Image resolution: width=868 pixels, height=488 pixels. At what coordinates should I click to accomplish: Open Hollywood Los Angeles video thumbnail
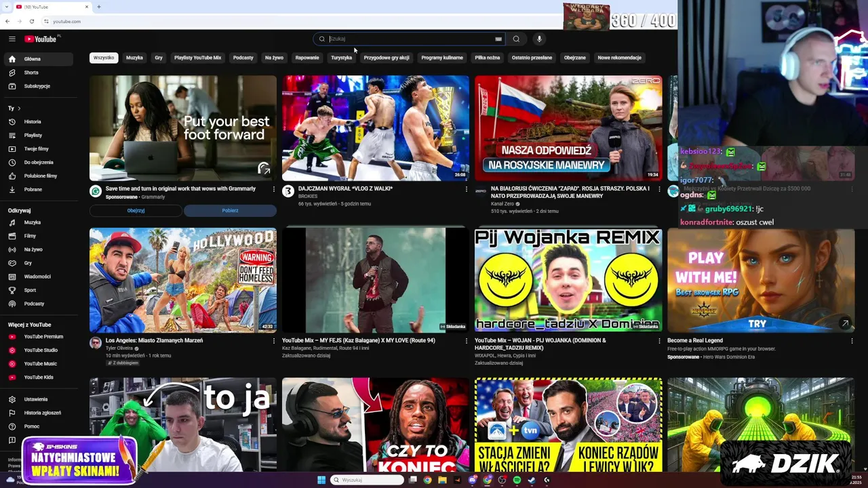click(183, 280)
